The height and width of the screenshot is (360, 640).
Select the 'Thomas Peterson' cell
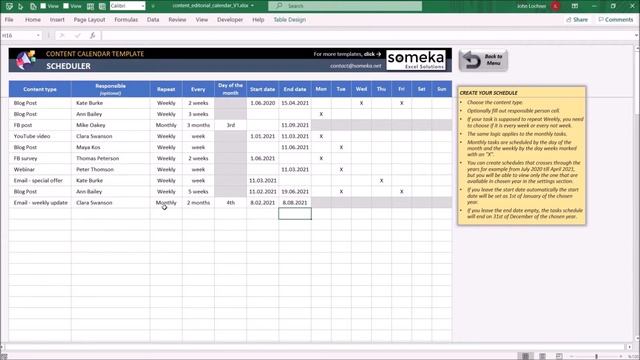110,158
